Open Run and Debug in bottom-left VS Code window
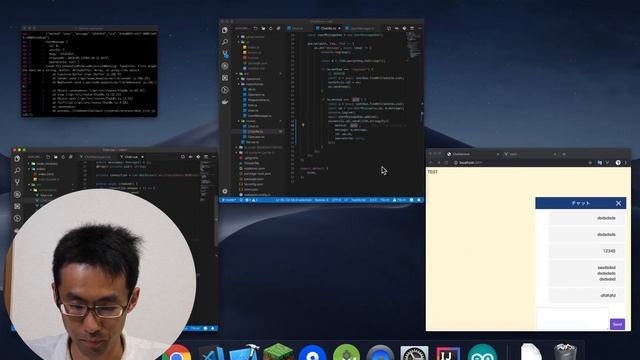The image size is (640, 360). [17, 194]
